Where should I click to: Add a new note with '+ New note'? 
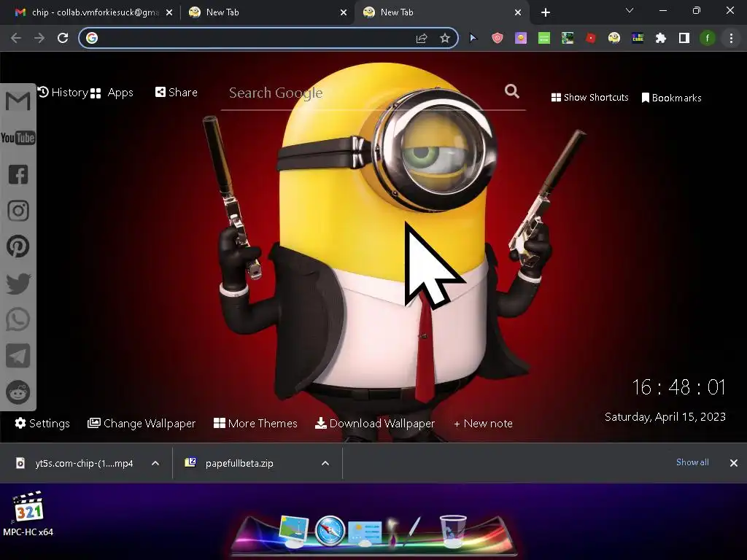483,424
